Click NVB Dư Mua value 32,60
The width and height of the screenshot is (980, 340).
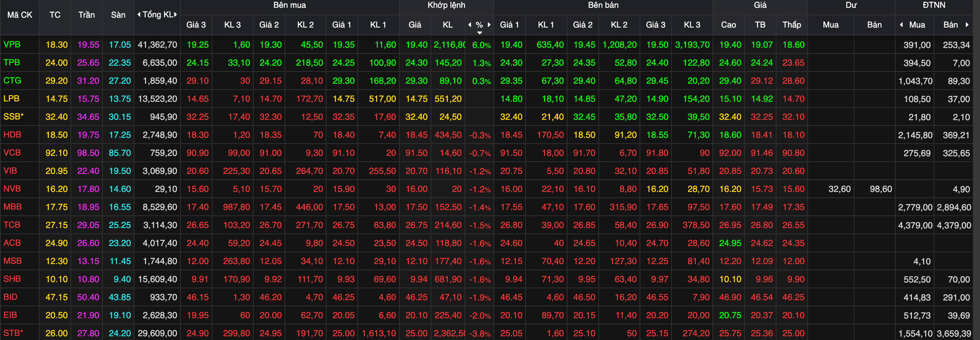pyautogui.click(x=839, y=189)
